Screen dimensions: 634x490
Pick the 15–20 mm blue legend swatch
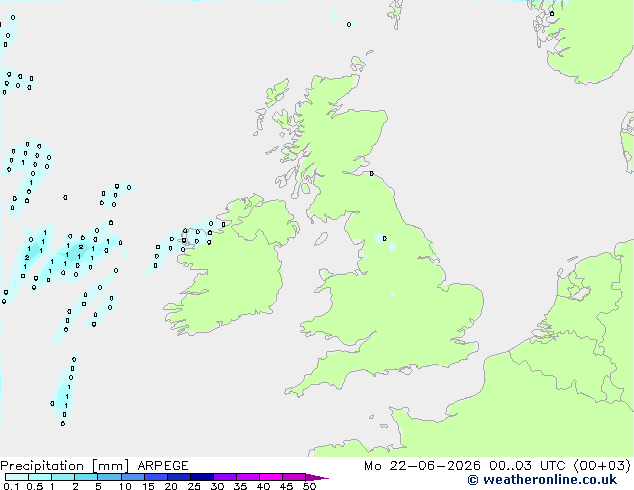(156, 477)
